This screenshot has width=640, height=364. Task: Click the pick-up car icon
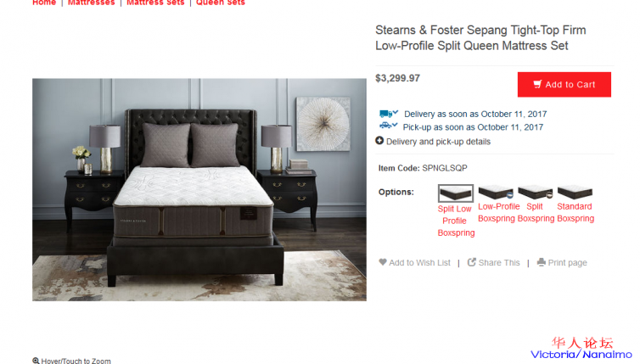pos(388,126)
